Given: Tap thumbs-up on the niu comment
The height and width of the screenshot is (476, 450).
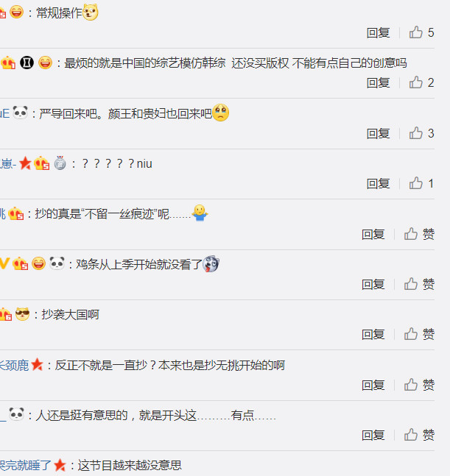Looking at the screenshot, I should [x=421, y=183].
